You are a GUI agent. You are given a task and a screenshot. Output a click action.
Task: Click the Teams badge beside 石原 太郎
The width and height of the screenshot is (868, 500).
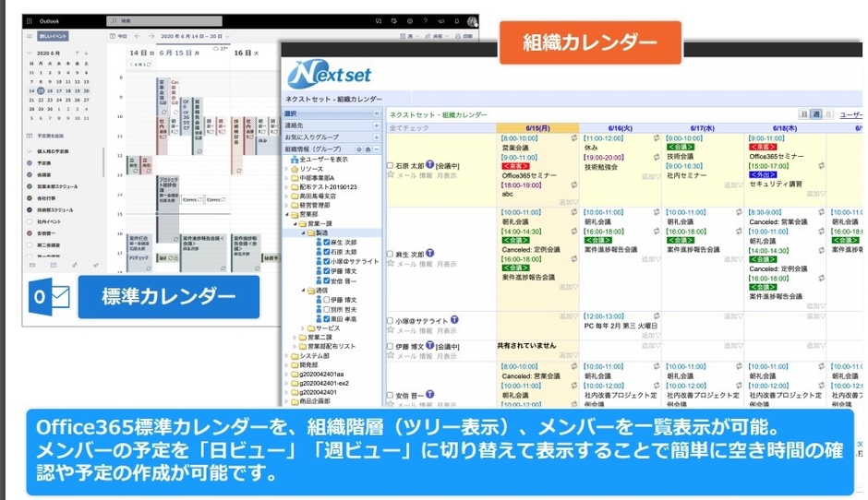(x=429, y=165)
